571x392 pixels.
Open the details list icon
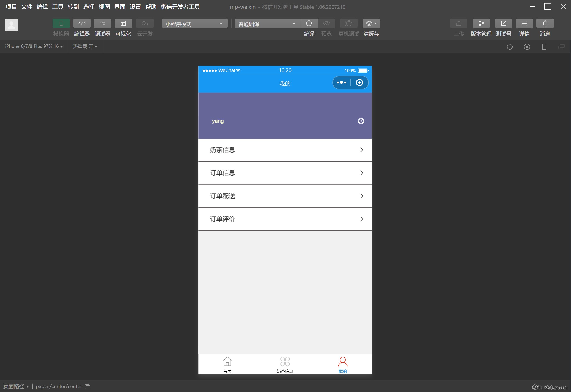524,24
